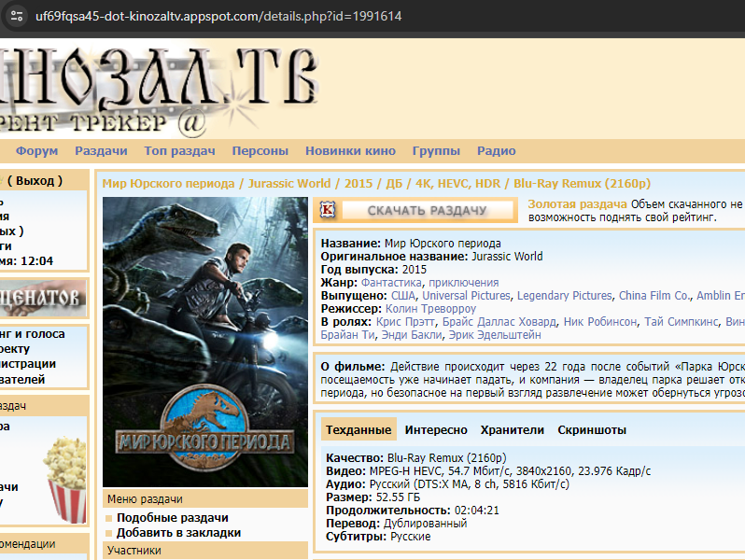The height and width of the screenshot is (560, 745).
Task: Click the bullet icon before Добавить в закладки
Action: [109, 533]
